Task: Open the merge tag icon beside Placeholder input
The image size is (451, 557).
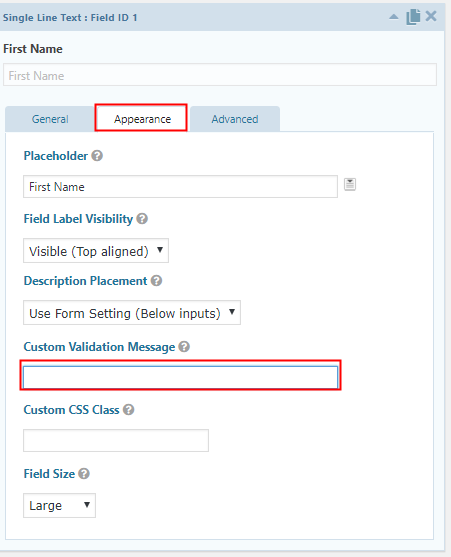Action: click(350, 184)
